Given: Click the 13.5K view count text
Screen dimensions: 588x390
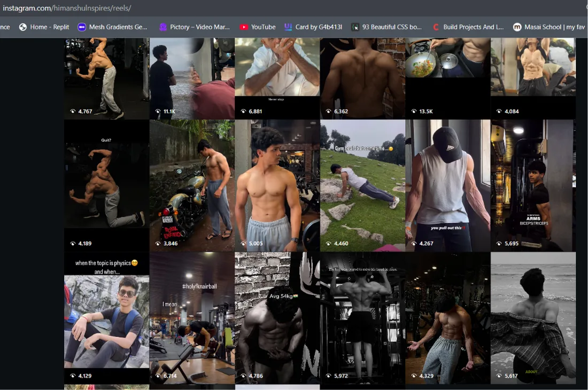Looking at the screenshot, I should coord(426,111).
